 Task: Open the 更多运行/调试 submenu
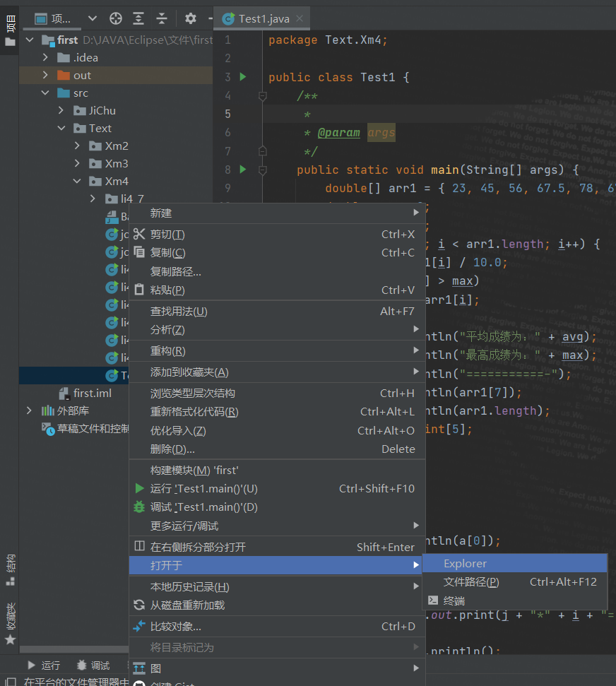(277, 526)
